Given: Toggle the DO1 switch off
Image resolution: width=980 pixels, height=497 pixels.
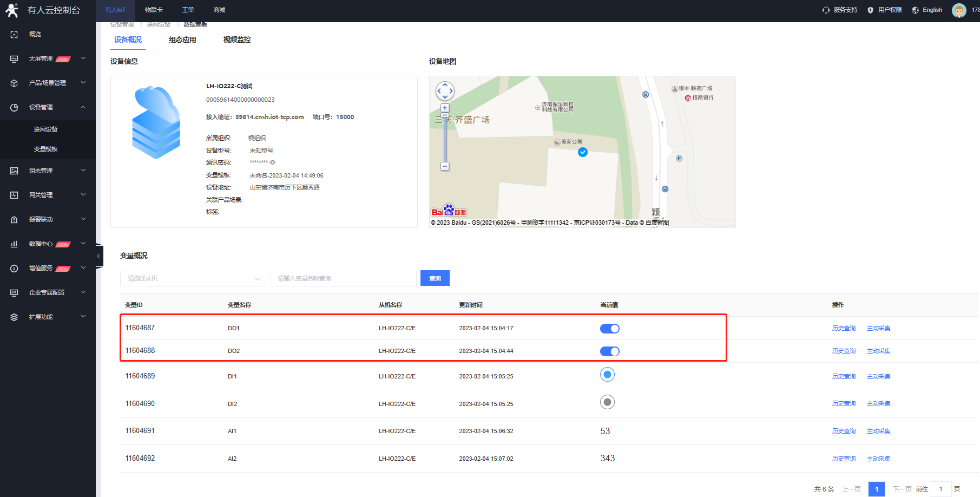Looking at the screenshot, I should (x=609, y=329).
